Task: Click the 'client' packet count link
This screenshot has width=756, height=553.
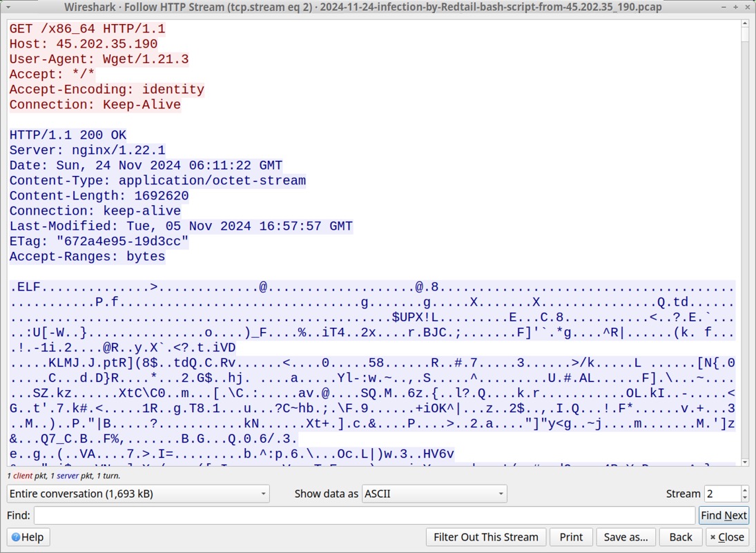Action: 23,476
